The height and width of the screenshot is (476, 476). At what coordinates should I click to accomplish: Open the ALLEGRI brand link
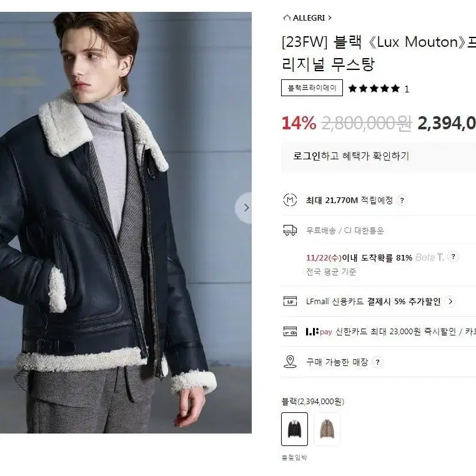pos(309,18)
